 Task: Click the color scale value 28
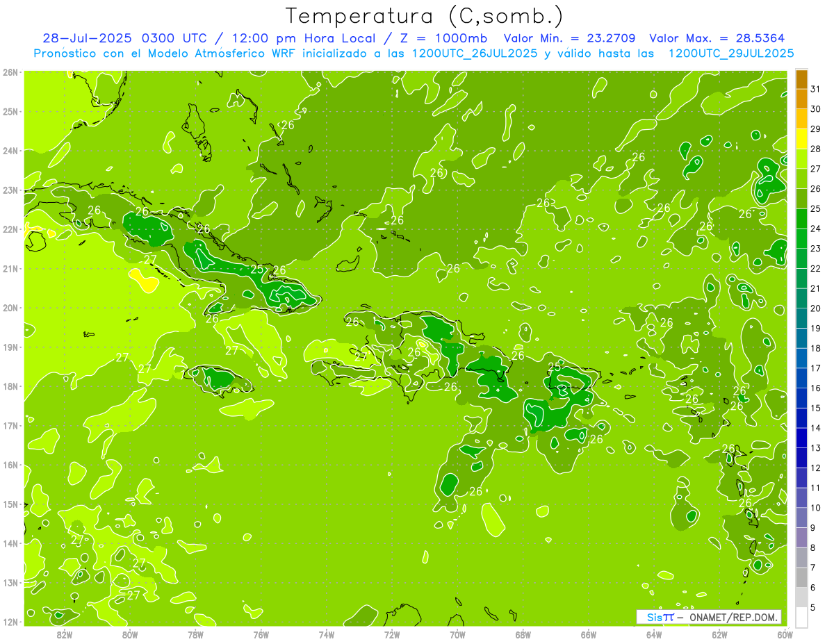point(816,148)
